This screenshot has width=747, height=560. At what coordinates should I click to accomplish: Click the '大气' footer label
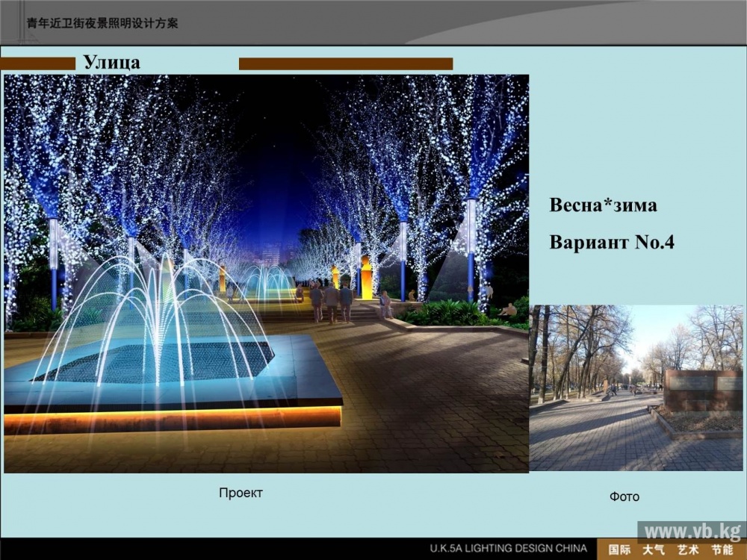654,550
